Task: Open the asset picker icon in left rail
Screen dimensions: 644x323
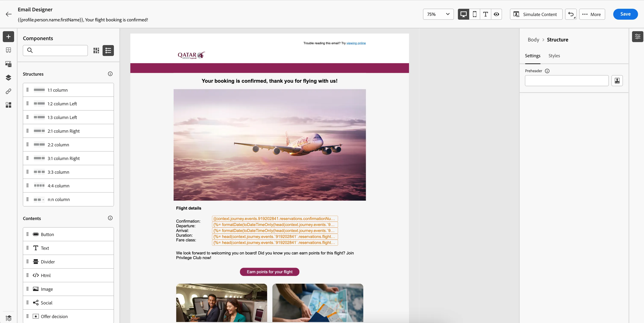Action: (8, 64)
